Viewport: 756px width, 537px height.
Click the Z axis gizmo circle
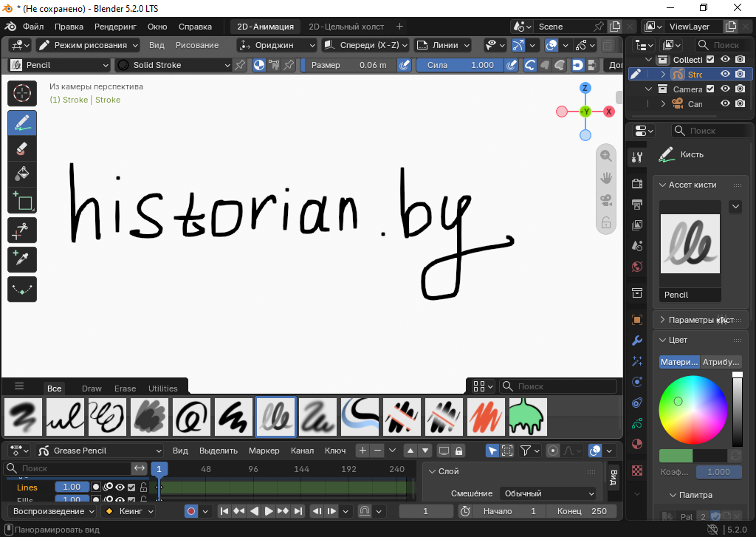point(585,88)
